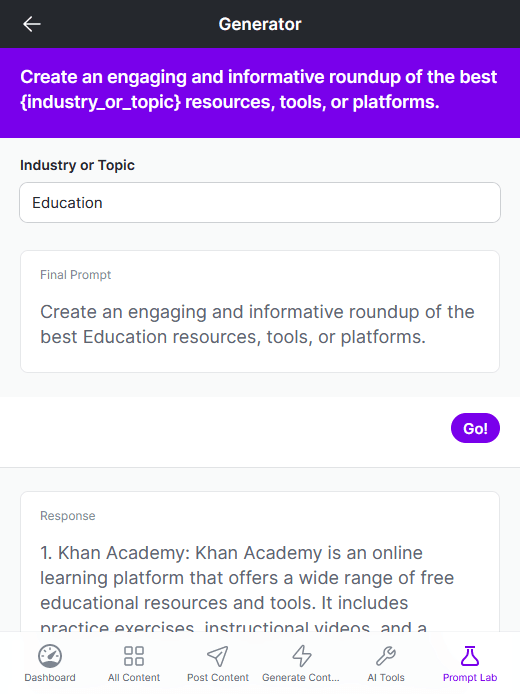Switch to the All Content tab label
Viewport: 520px width, 694px height.
[x=134, y=678]
